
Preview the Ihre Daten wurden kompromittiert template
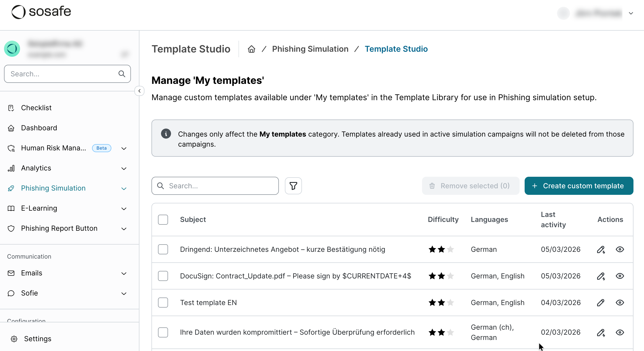coord(620,332)
